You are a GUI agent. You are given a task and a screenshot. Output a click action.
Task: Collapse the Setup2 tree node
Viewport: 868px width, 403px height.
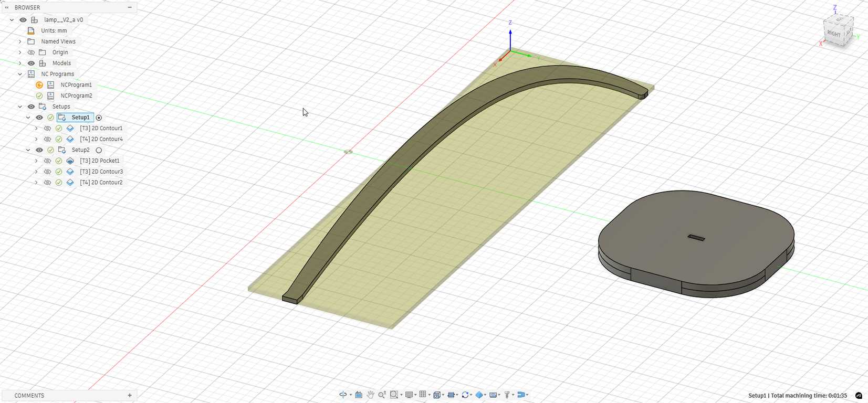(28, 150)
